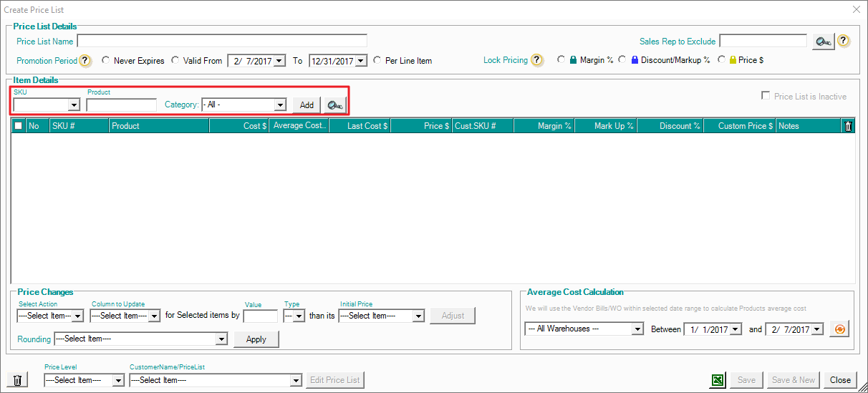Click the orange refresh average cost icon
This screenshot has width=868, height=393.
coord(840,329)
